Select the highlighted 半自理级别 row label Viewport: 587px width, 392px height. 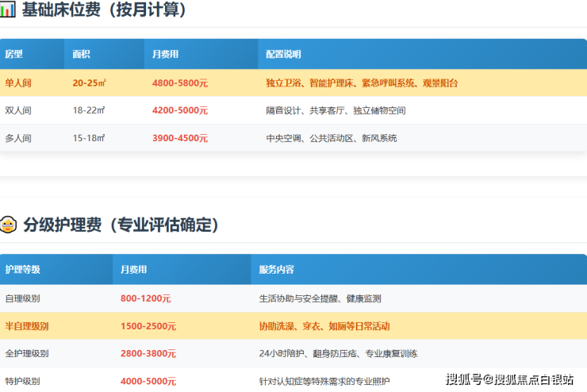26,326
